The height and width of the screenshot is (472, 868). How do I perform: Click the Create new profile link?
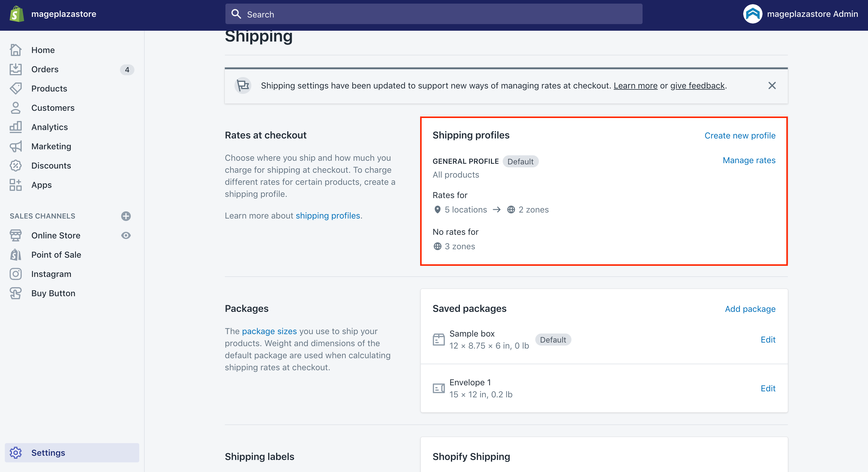[740, 135]
